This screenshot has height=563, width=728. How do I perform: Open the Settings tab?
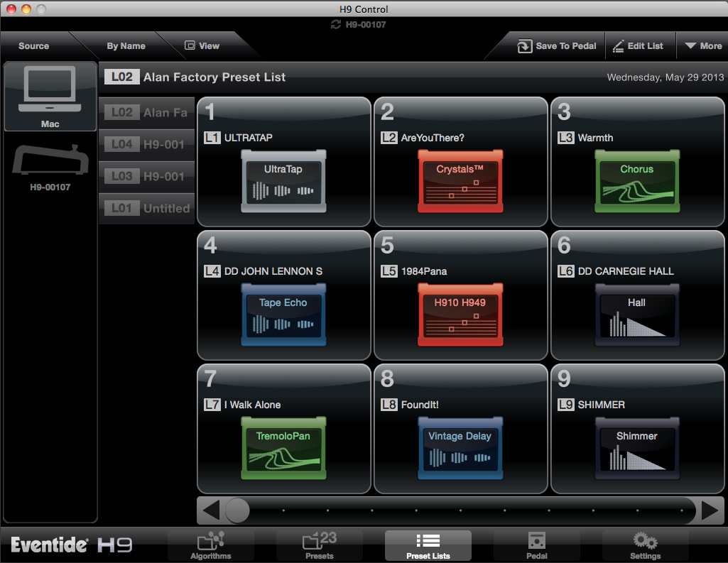pyautogui.click(x=646, y=545)
